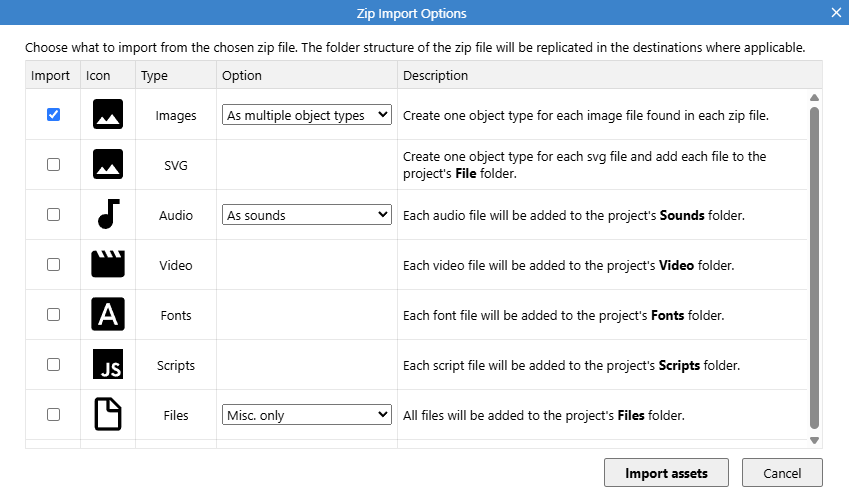Click the Fonts letter A icon
Screen dimensions: 849x500
click(x=107, y=315)
